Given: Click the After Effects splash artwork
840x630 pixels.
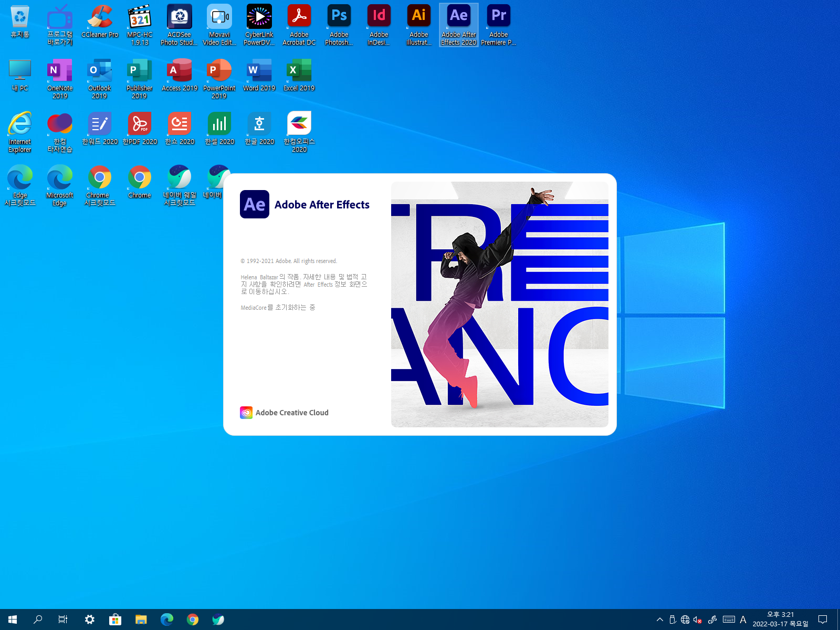Looking at the screenshot, I should 500,304.
